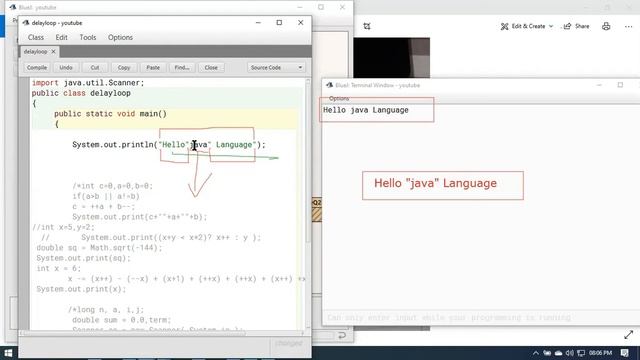Click the Compile button
The image size is (640, 360).
pyautogui.click(x=37, y=67)
